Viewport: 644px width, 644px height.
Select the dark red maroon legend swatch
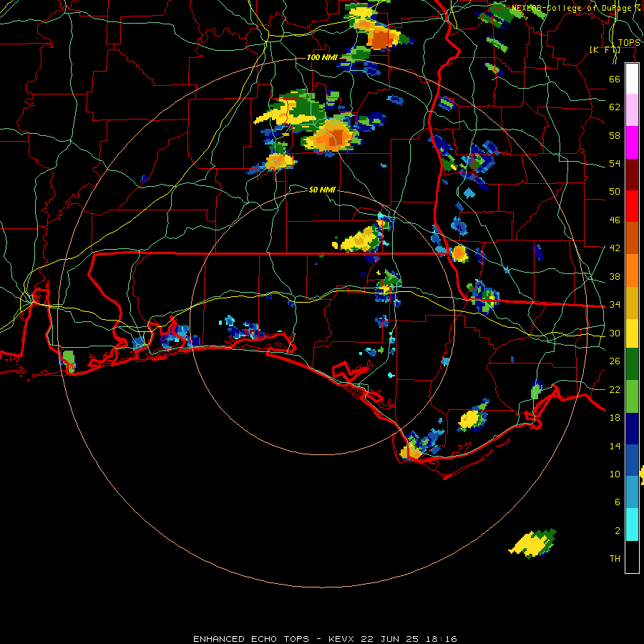pyautogui.click(x=632, y=174)
